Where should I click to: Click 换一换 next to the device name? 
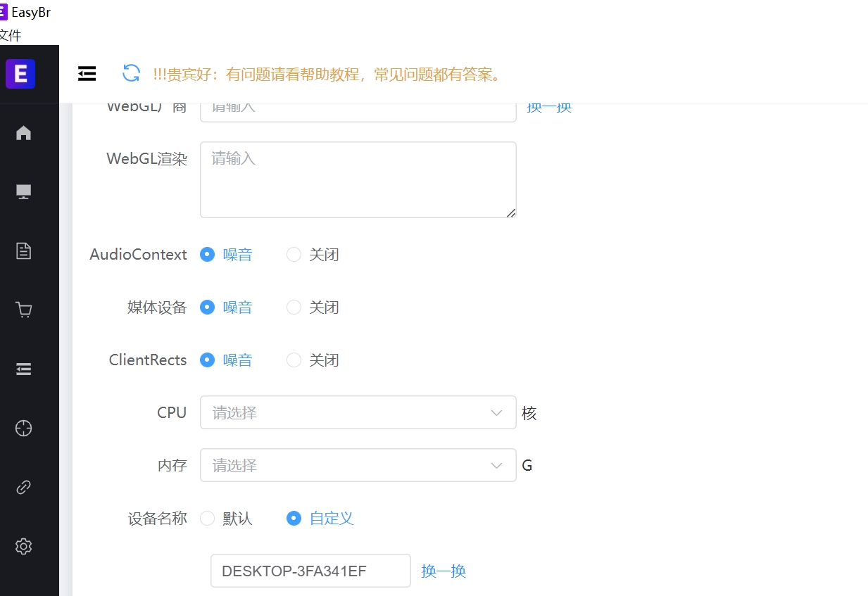(443, 571)
